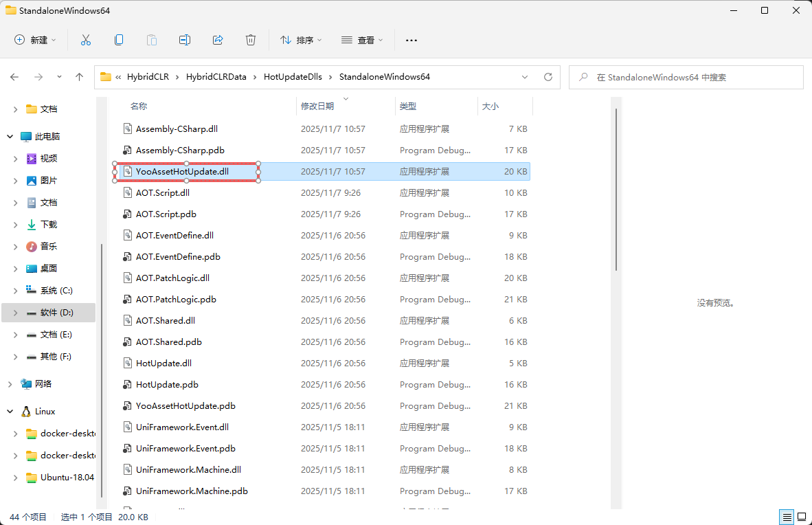The image size is (812, 525).
Task: Click the Linux penguin icon
Action: click(26, 412)
